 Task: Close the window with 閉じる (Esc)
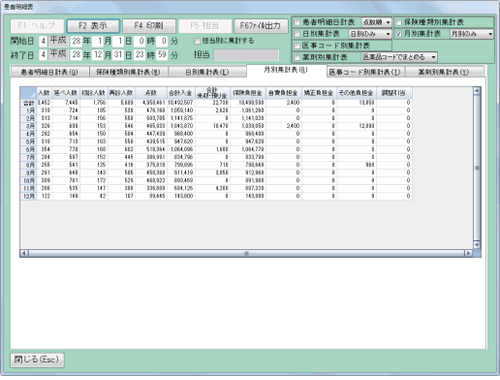(x=37, y=360)
